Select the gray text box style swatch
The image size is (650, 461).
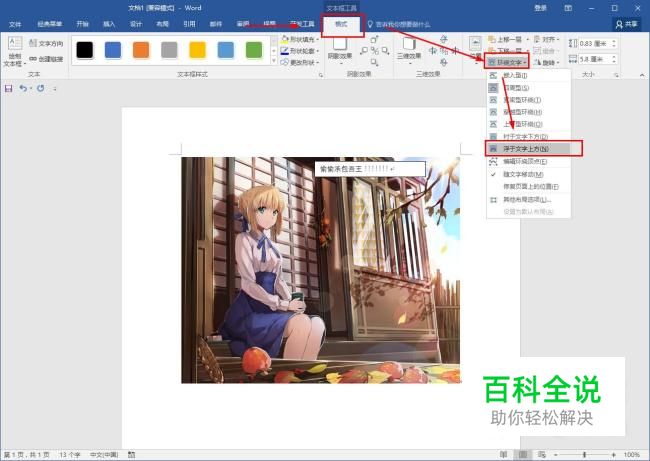[169, 50]
